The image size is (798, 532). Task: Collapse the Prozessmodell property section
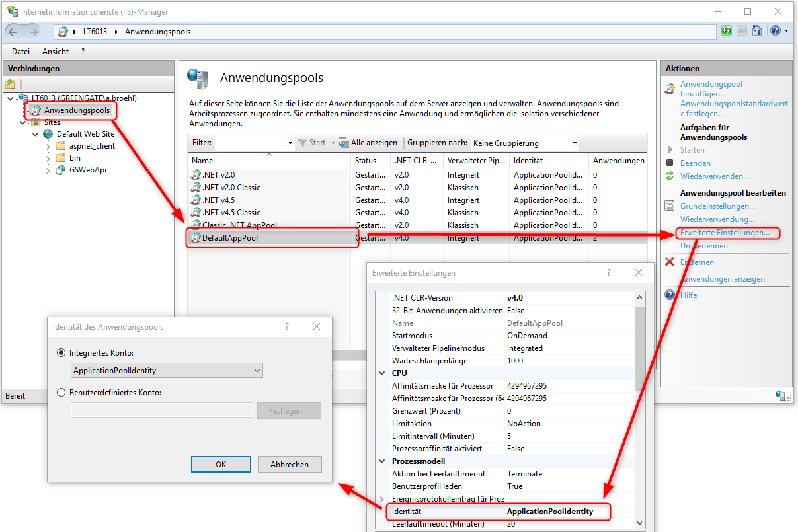382,461
